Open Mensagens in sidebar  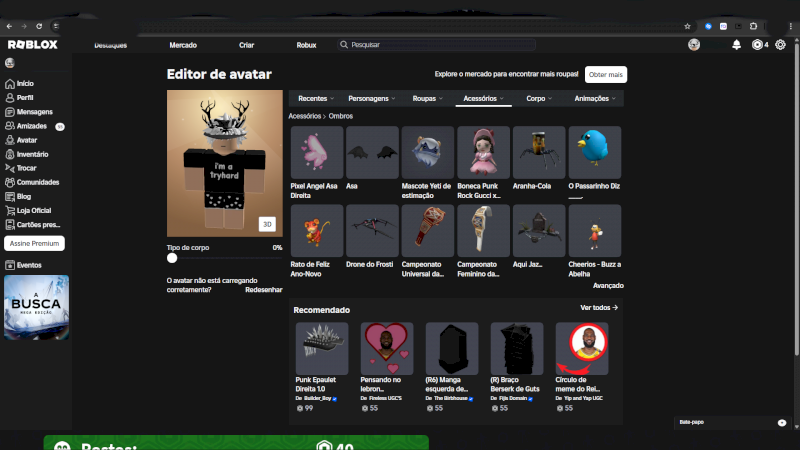pyautogui.click(x=29, y=112)
